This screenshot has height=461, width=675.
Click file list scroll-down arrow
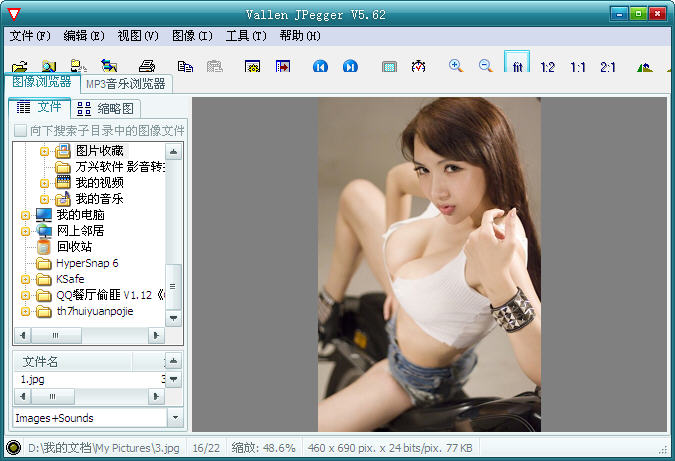(x=173, y=379)
